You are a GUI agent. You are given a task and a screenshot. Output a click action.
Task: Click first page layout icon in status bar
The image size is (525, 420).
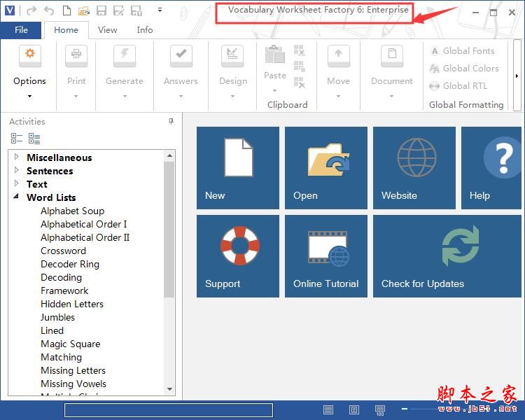pos(328,409)
